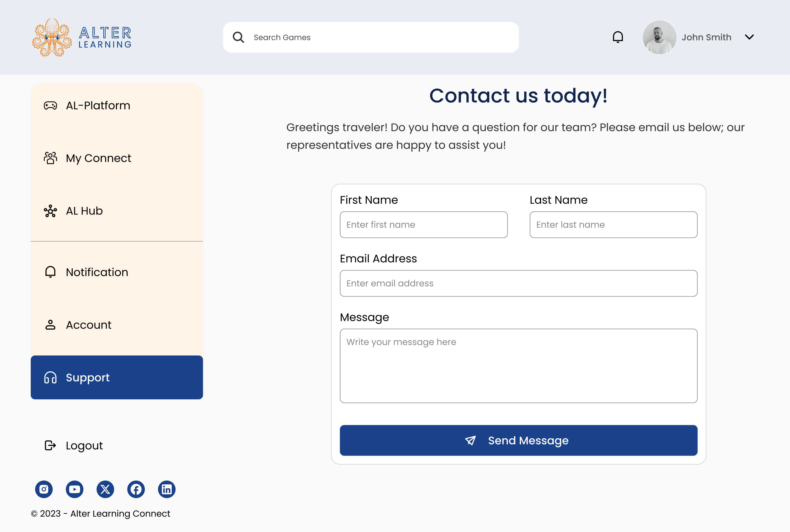
Task: Expand the John Smith profile dropdown arrow
Action: click(x=749, y=37)
